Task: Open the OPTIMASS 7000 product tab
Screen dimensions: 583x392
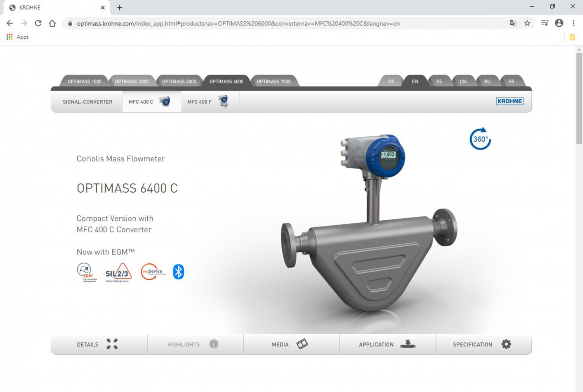Action: (274, 81)
